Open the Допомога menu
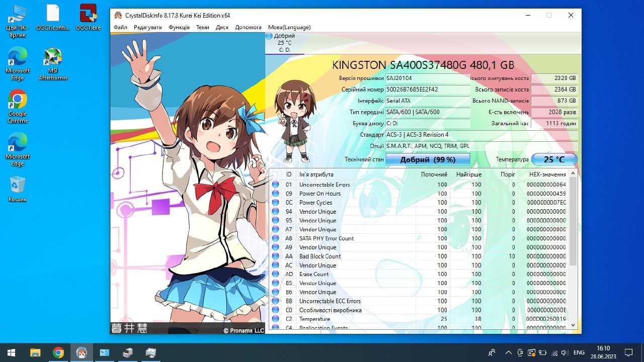The height and width of the screenshot is (362, 644). pos(249,27)
